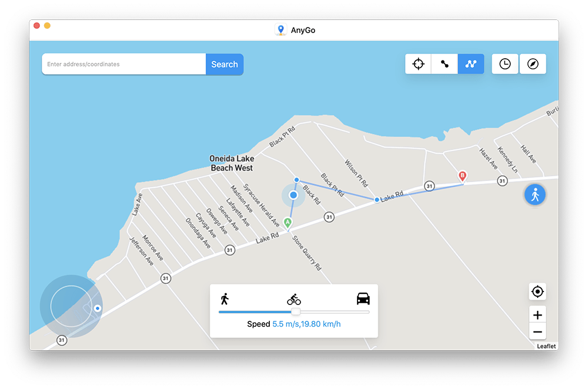Viewport: 588px width, 389px height.
Task: Select the teleport crosshair mode icon
Action: pos(417,63)
